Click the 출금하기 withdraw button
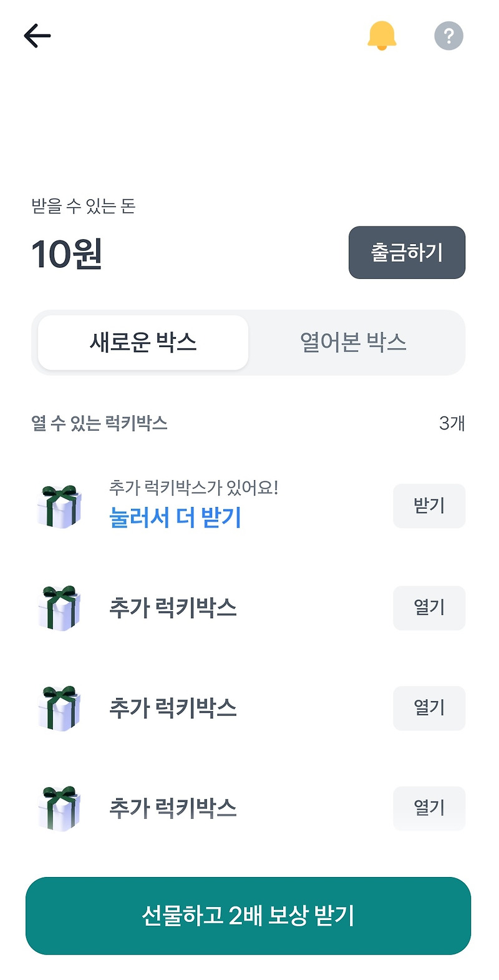Screen dimensions: 499x980 407,253
